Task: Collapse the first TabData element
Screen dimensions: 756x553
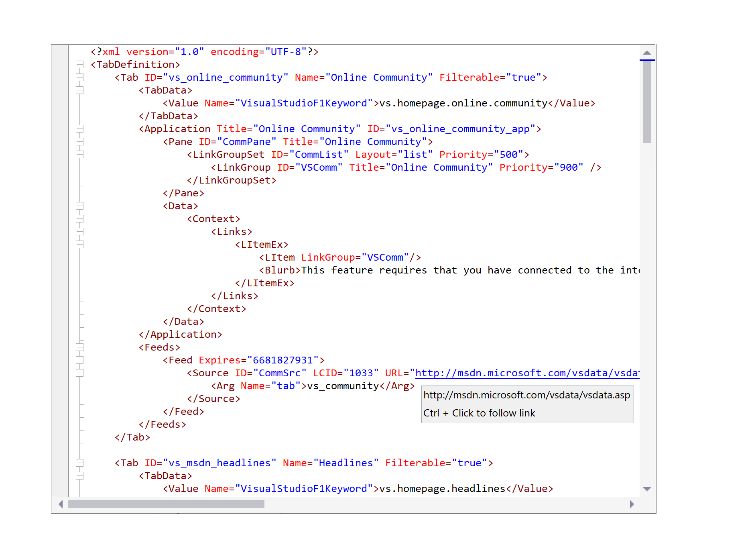Action: [x=80, y=90]
